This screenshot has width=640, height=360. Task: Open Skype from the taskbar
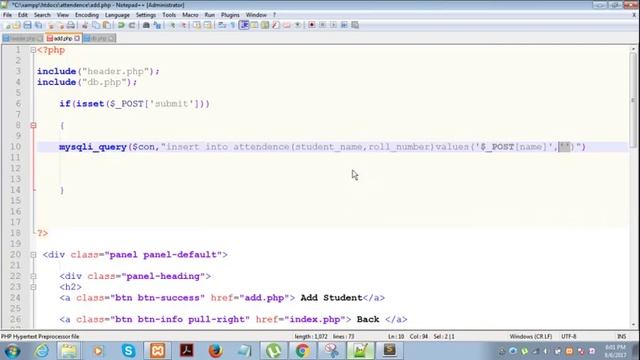[128, 351]
